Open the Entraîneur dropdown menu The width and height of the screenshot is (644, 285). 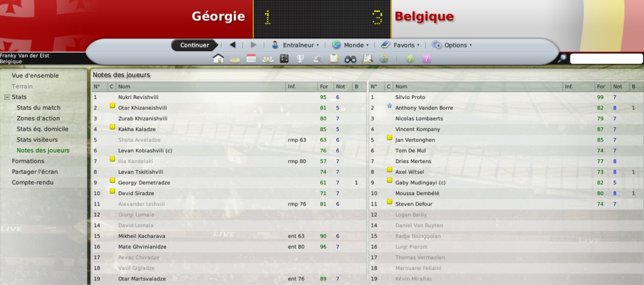pyautogui.click(x=296, y=45)
